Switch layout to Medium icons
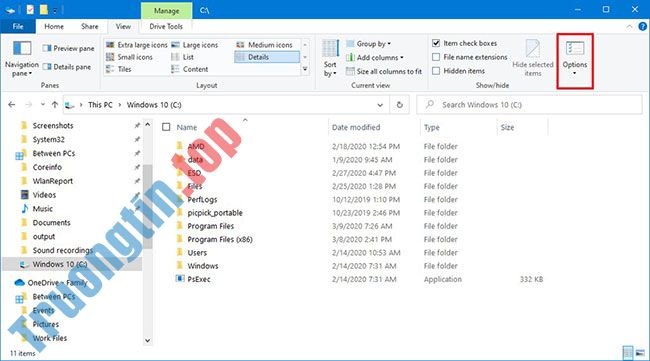 click(x=264, y=45)
